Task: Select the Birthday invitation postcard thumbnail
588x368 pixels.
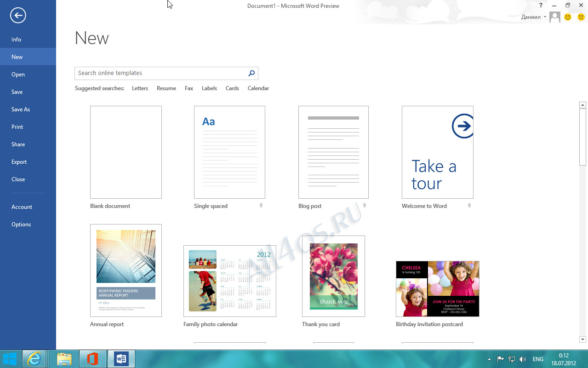Action: (x=438, y=289)
